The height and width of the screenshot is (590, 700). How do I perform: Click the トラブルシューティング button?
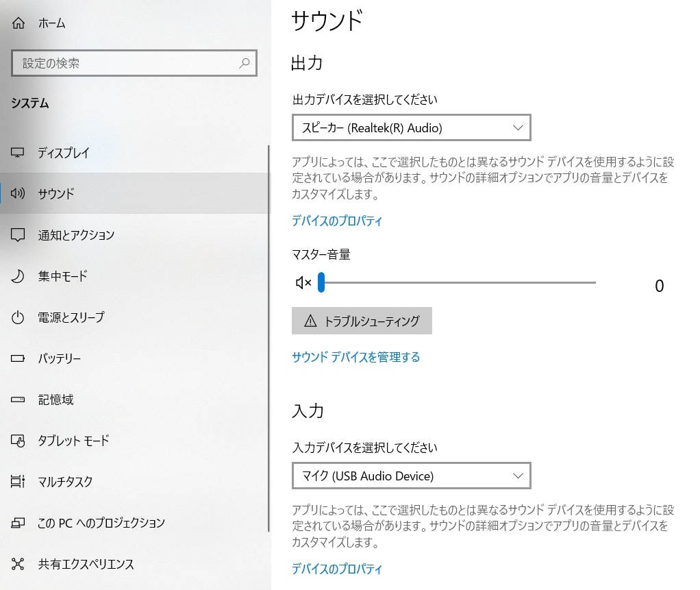(x=362, y=321)
